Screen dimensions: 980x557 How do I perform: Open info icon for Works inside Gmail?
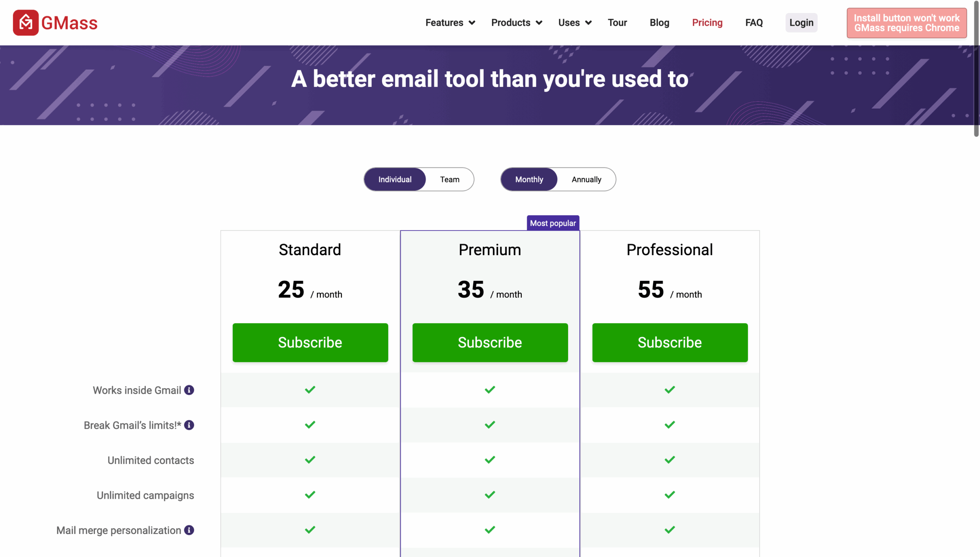(189, 390)
